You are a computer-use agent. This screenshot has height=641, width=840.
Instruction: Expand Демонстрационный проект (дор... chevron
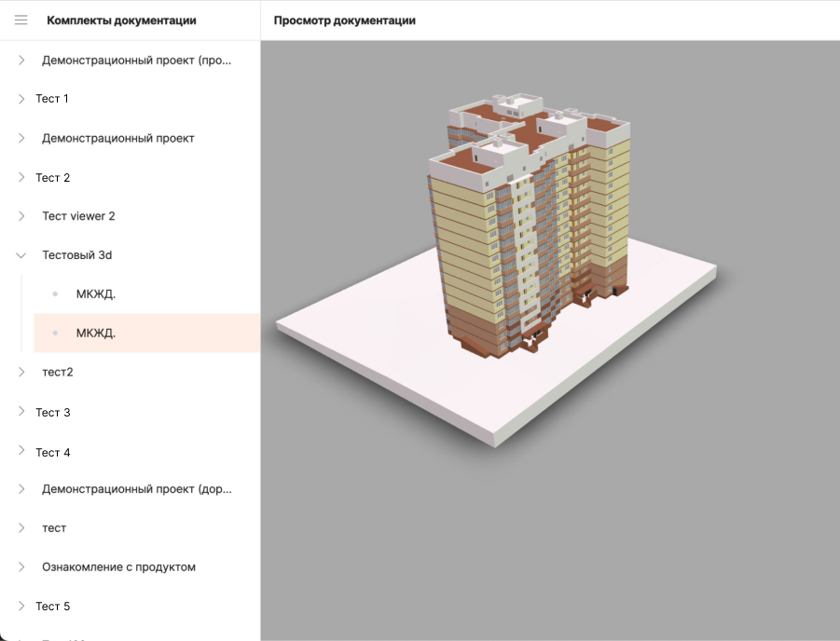point(21,489)
